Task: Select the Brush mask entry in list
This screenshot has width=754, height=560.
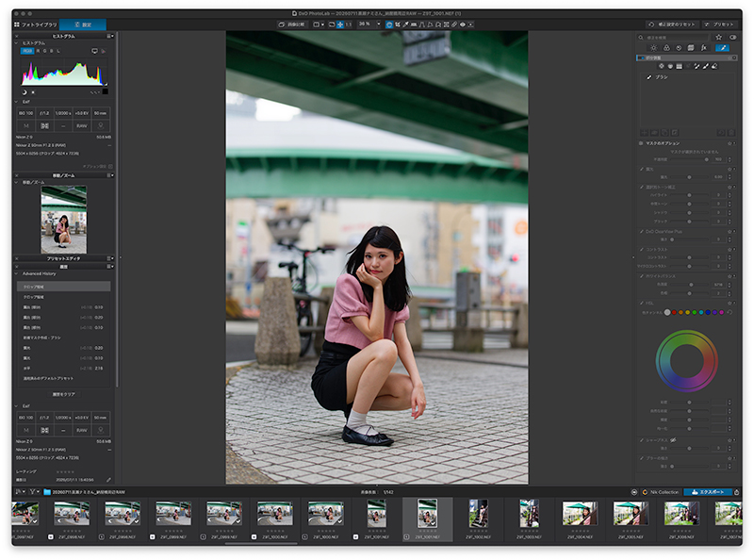Action: (662, 77)
